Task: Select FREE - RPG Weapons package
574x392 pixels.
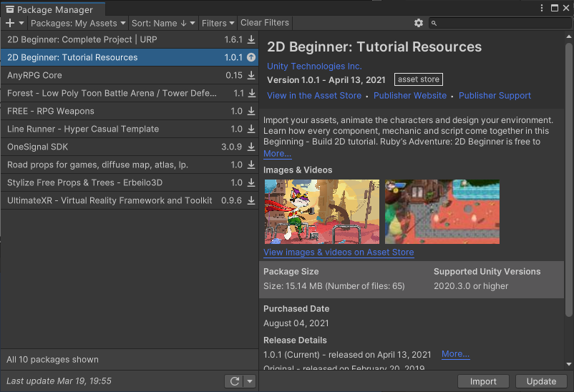Action: pos(130,111)
